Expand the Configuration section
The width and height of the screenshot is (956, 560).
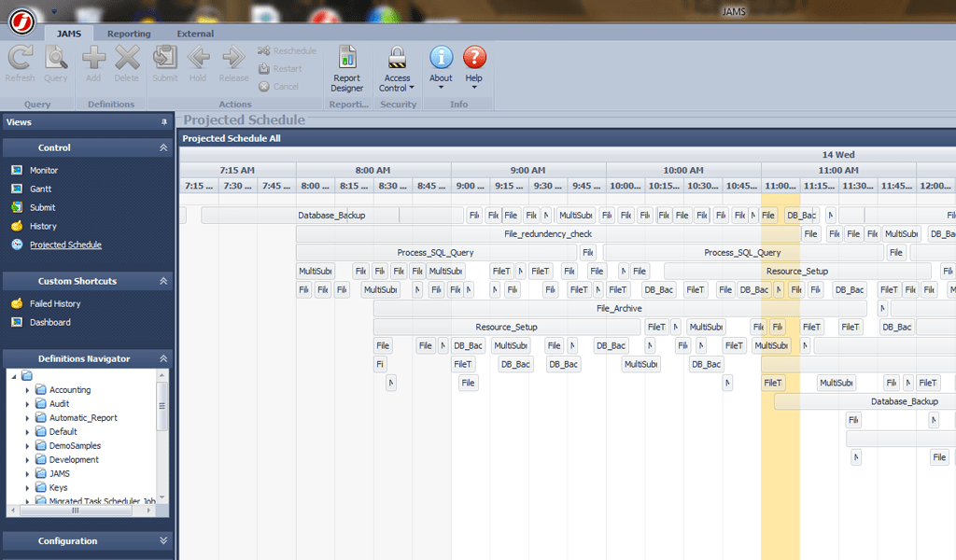click(162, 540)
